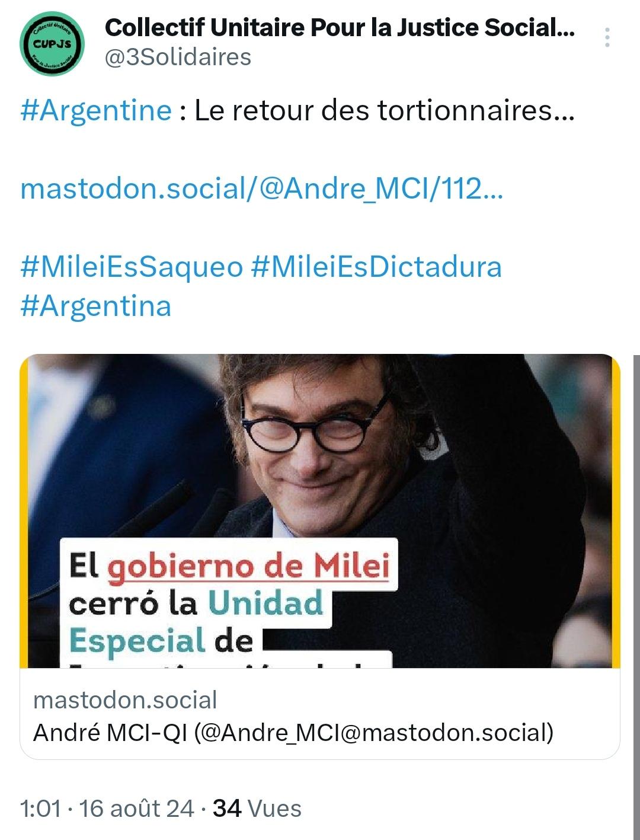Open the #MileiEsSaqueo hashtag
Image resolution: width=640 pixels, height=840 pixels.
132,267
